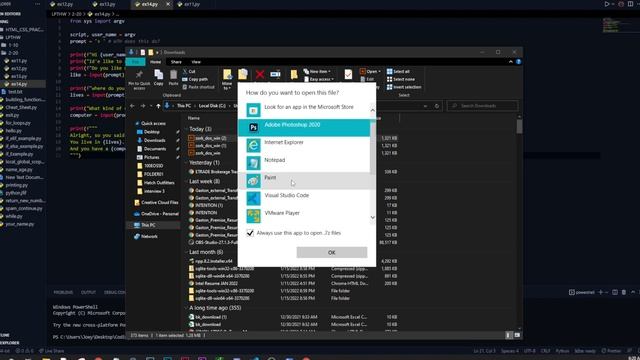Image resolution: width=640 pixels, height=360 pixels.
Task: Click the trash icon in terminal panel
Action: pyautogui.click(x=624, y=292)
